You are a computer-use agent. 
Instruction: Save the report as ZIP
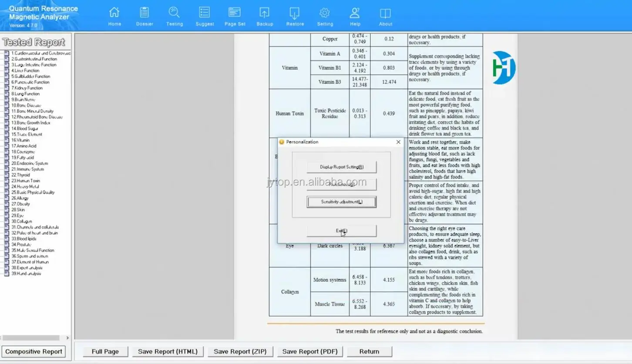[240, 351]
